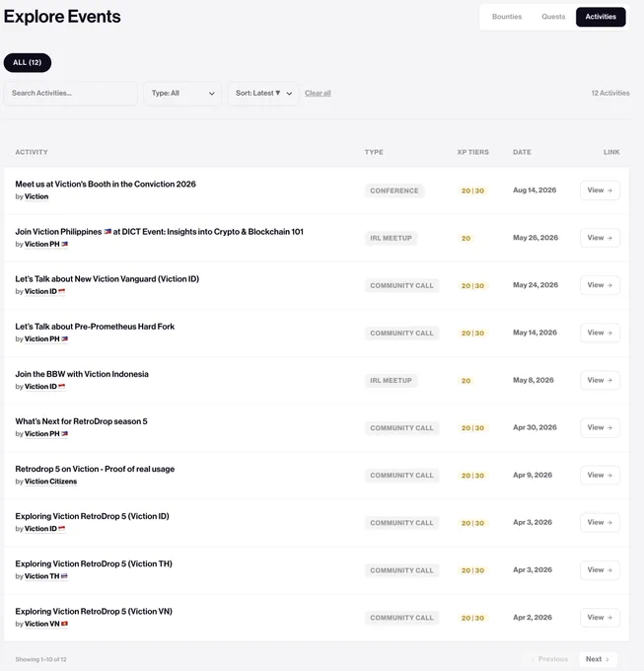Open organizer 'Viction Citizens' link
This screenshot has height=671, width=644.
point(50,482)
